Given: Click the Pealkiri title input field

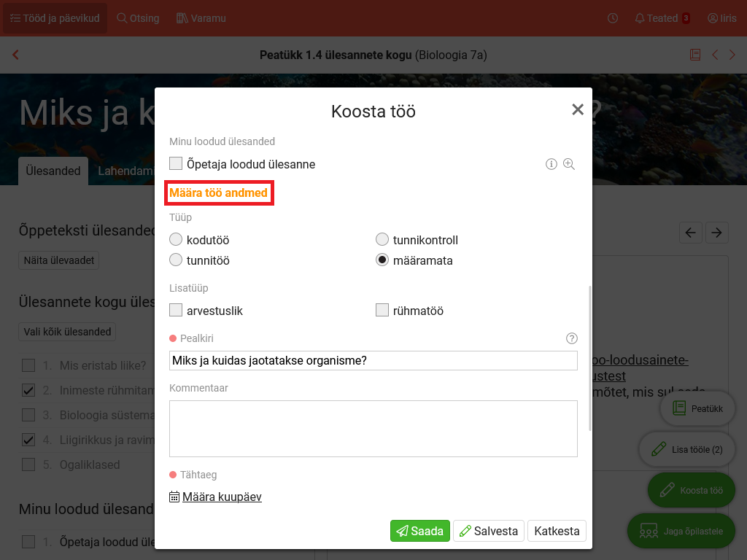Looking at the screenshot, I should coord(373,361).
